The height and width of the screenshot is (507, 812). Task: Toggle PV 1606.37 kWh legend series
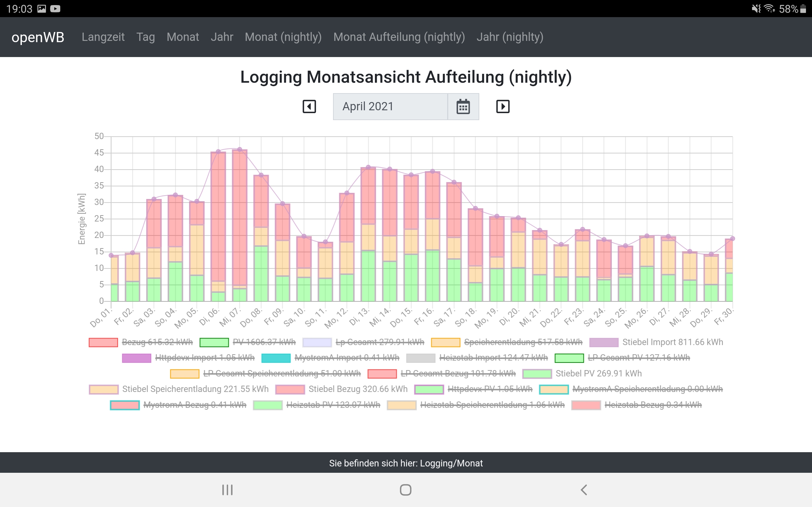pyautogui.click(x=264, y=342)
